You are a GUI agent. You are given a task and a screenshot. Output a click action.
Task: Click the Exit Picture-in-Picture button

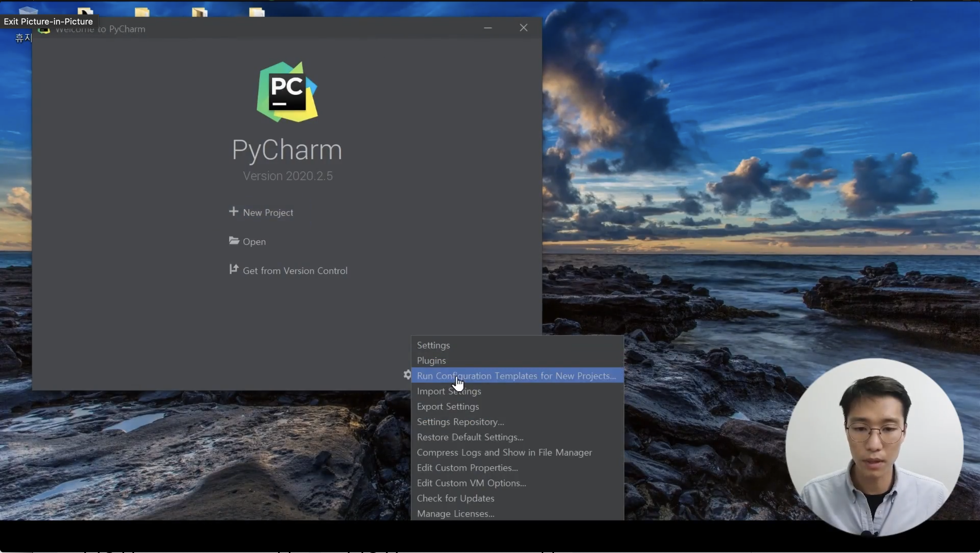tap(48, 21)
